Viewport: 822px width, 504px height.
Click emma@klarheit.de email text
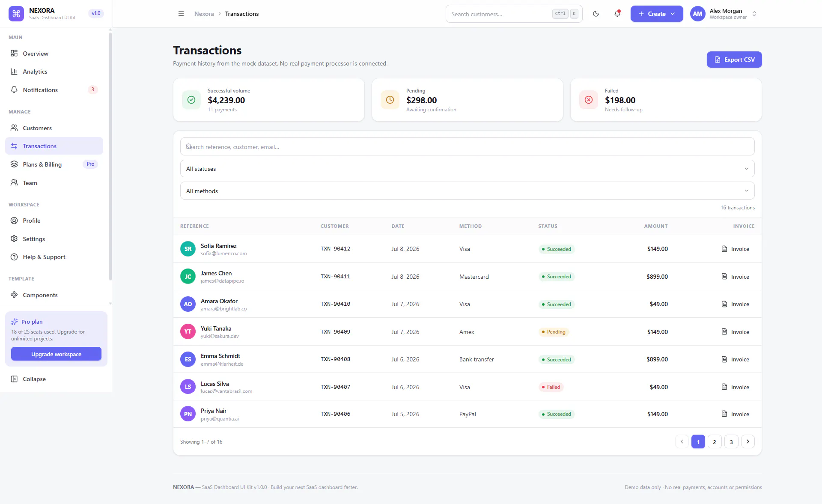coord(222,364)
